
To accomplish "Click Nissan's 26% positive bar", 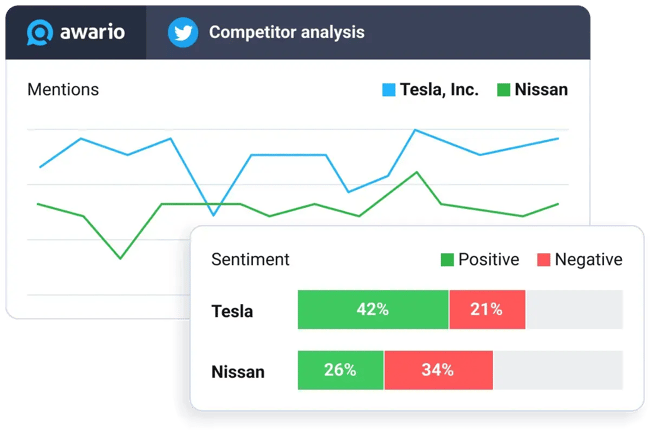I will pos(340,371).
